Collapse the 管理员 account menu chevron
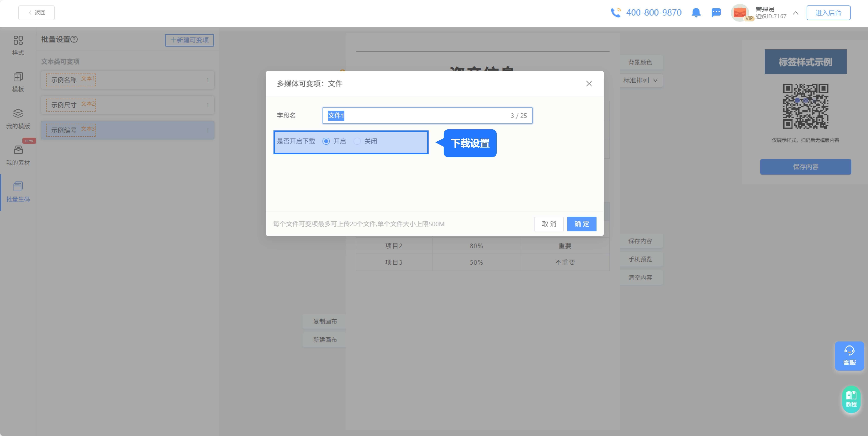 pos(796,13)
